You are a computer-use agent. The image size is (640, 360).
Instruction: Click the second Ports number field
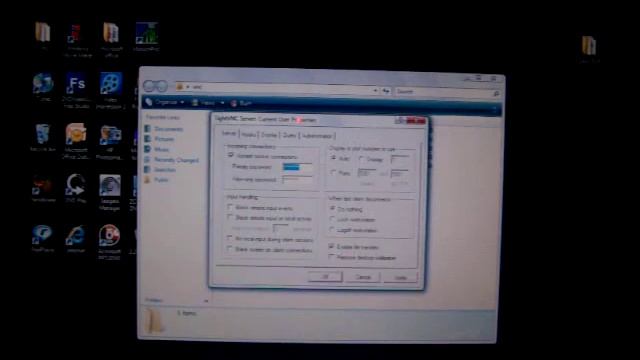[399, 174]
